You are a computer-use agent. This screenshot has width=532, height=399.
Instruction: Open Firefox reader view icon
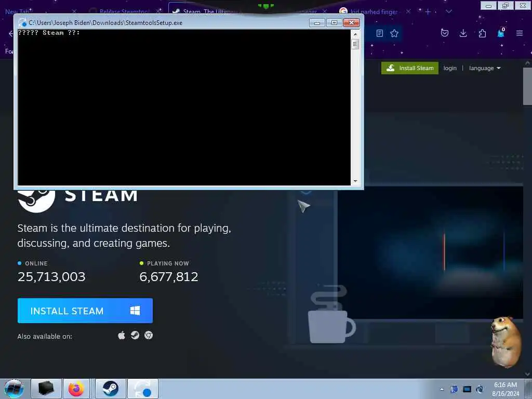[x=380, y=33]
